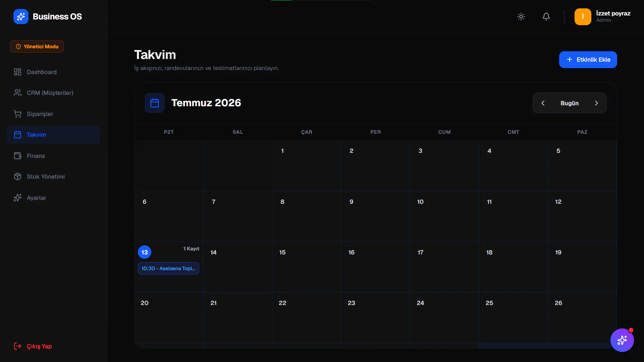The width and height of the screenshot is (644, 362).
Task: Click the Çıkış Yap logout arrow icon
Action: click(17, 346)
